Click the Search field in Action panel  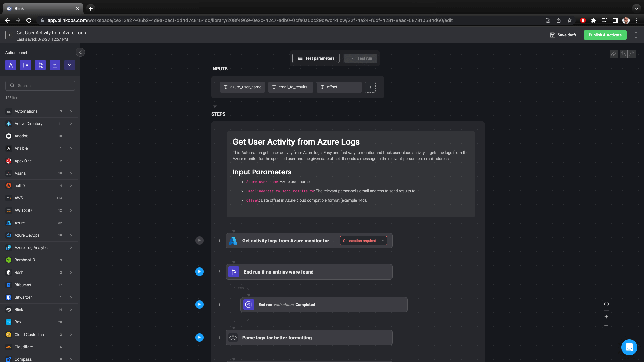40,85
